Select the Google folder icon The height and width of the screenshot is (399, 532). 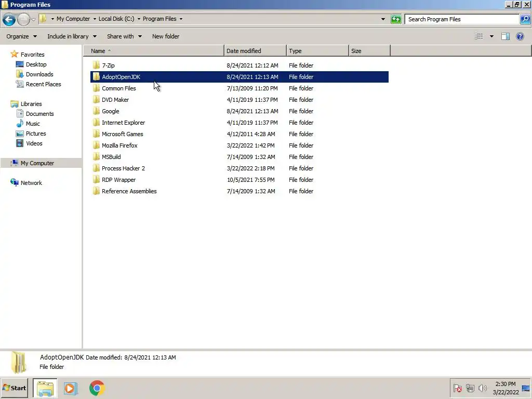point(96,111)
